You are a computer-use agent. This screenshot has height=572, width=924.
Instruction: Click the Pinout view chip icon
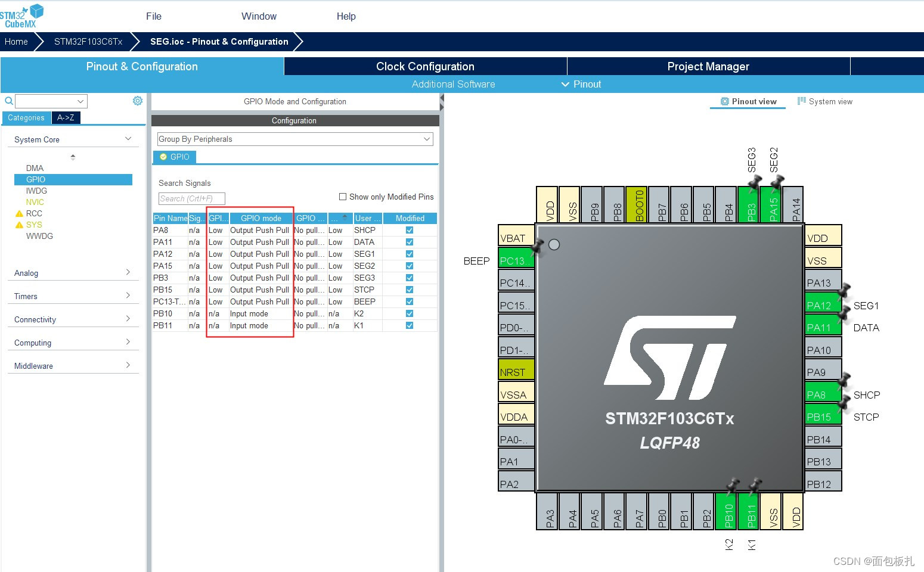725,101
